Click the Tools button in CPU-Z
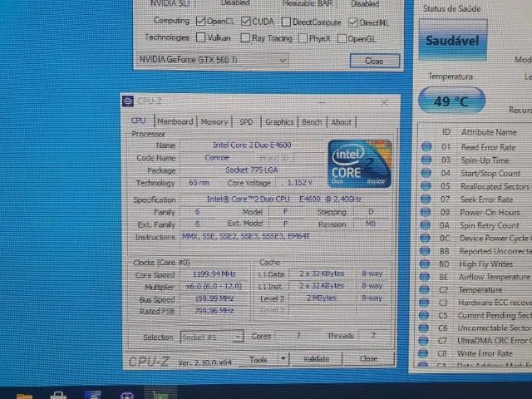The width and height of the screenshot is (532, 399). pyautogui.click(x=259, y=359)
